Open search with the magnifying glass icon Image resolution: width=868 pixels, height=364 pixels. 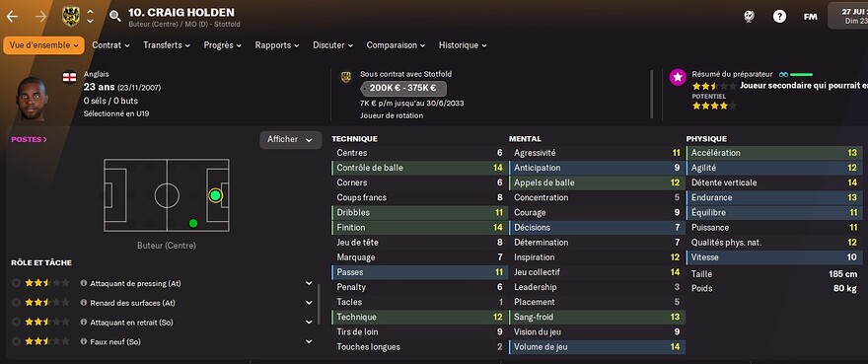point(115,16)
